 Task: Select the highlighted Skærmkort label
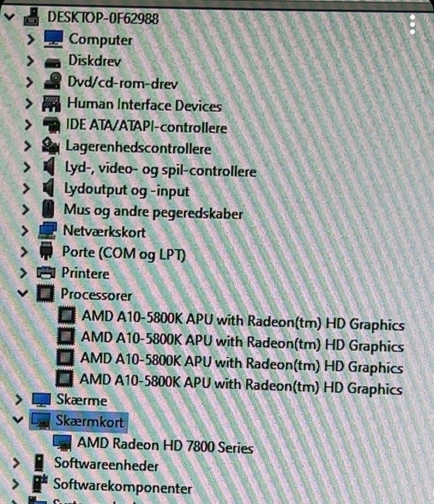point(90,422)
